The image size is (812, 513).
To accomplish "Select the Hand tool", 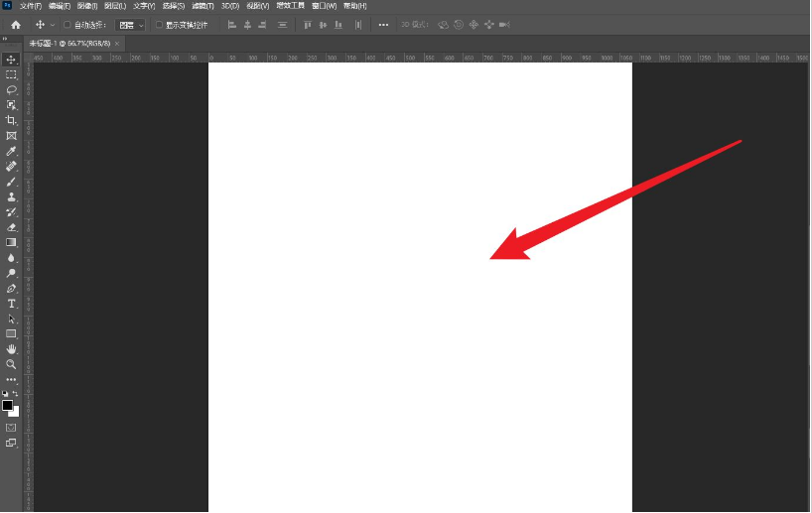I will 11,349.
